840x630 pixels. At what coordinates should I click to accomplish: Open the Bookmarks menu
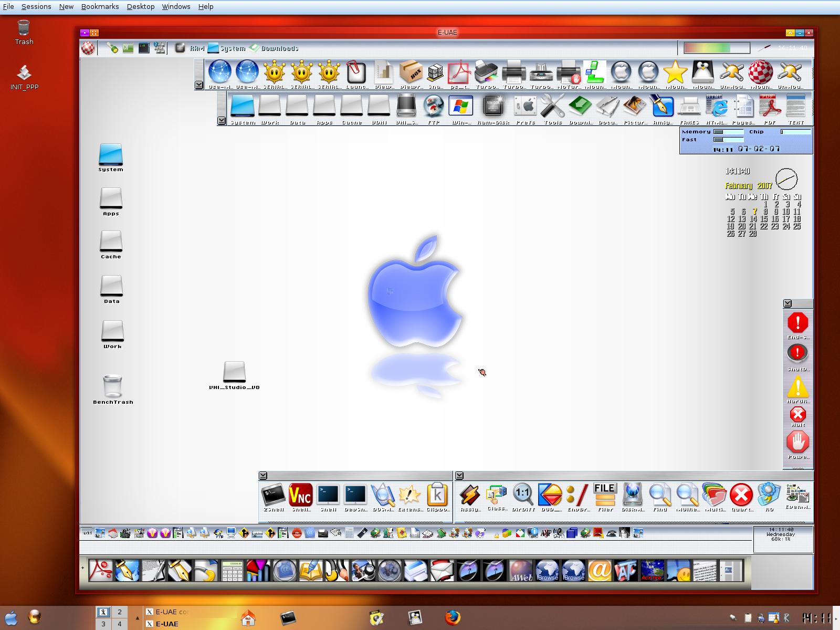click(100, 6)
